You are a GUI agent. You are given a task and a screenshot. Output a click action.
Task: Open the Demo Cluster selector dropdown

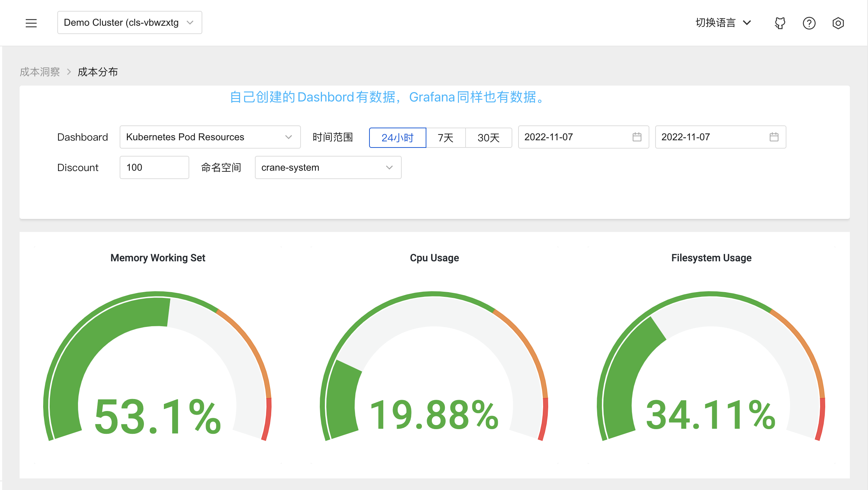[x=129, y=22]
